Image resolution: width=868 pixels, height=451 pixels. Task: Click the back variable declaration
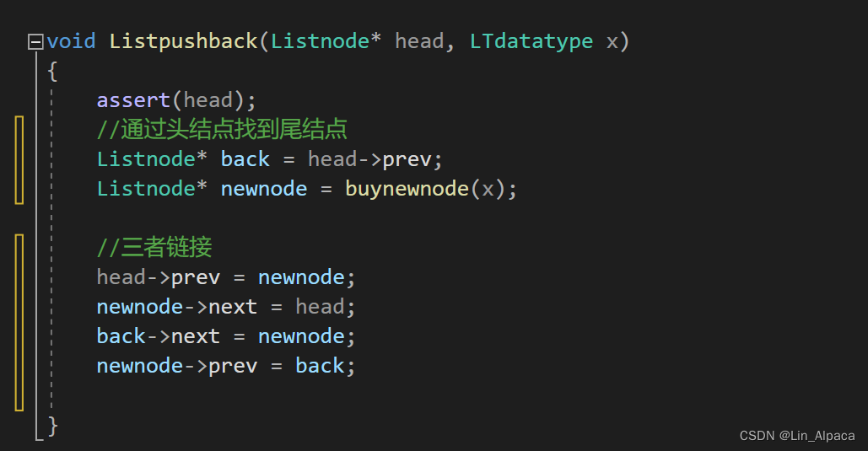click(x=245, y=159)
